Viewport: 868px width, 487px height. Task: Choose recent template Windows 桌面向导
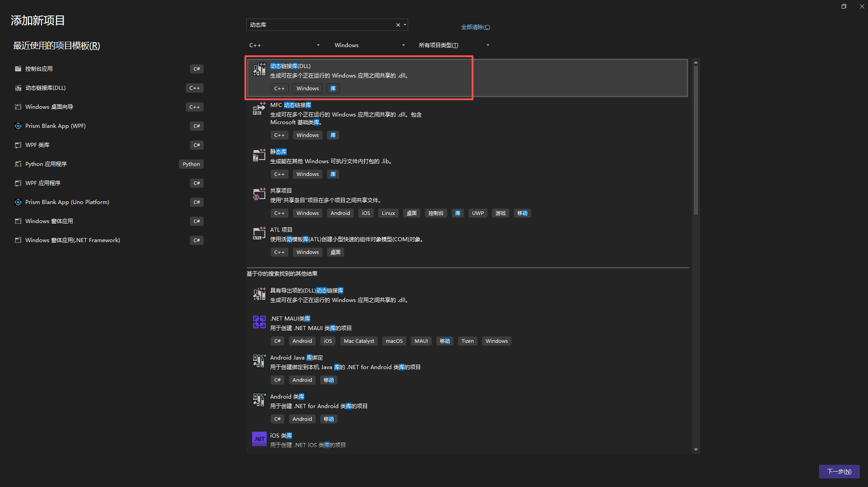(49, 107)
